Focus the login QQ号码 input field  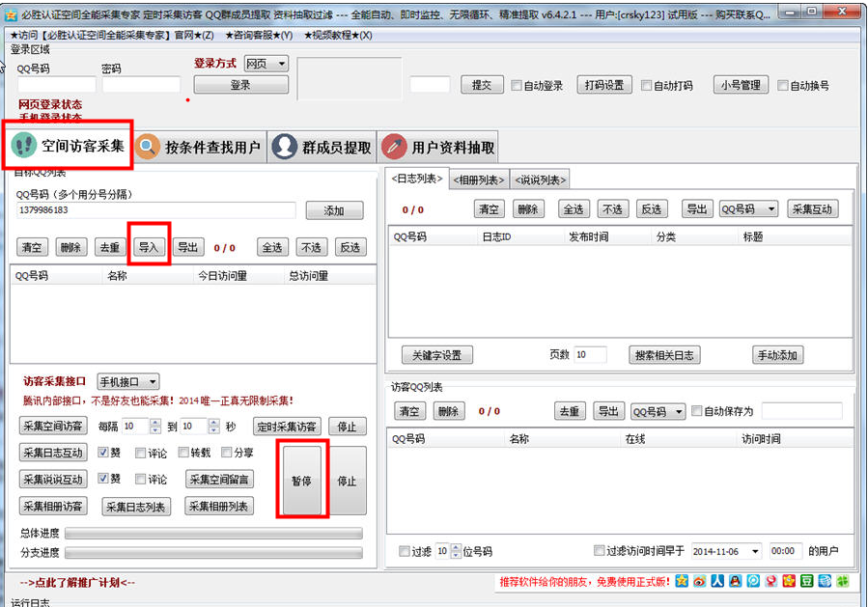[56, 85]
